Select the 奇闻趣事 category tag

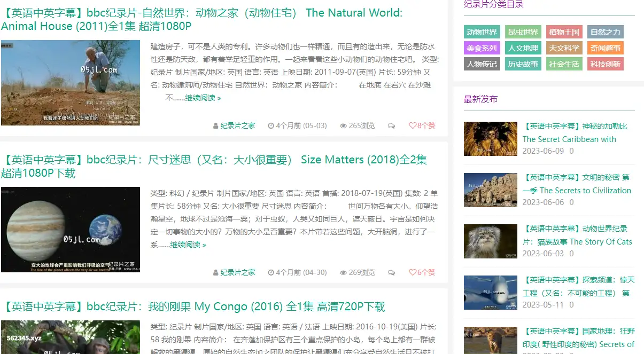click(x=606, y=48)
